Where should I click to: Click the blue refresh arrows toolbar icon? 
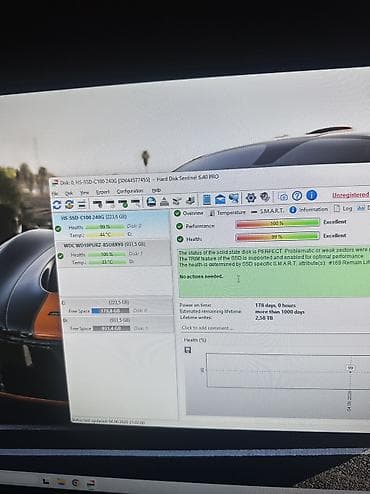pyautogui.click(x=57, y=204)
